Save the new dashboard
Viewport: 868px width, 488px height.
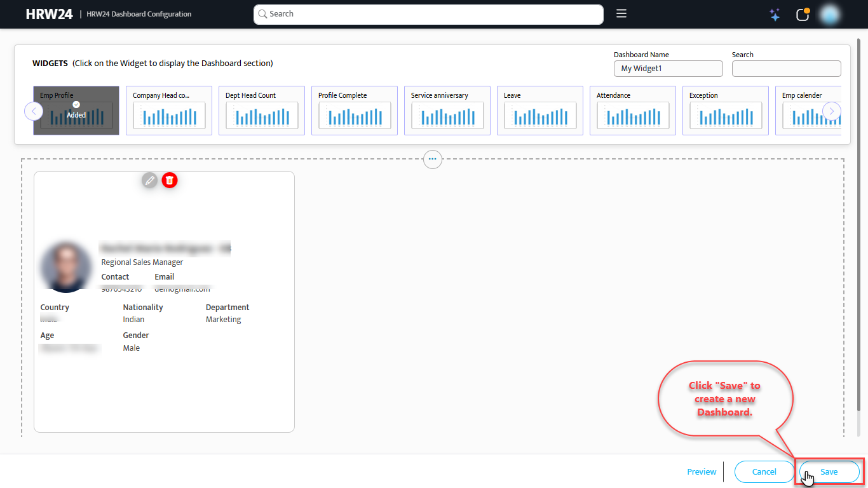[828, 471]
